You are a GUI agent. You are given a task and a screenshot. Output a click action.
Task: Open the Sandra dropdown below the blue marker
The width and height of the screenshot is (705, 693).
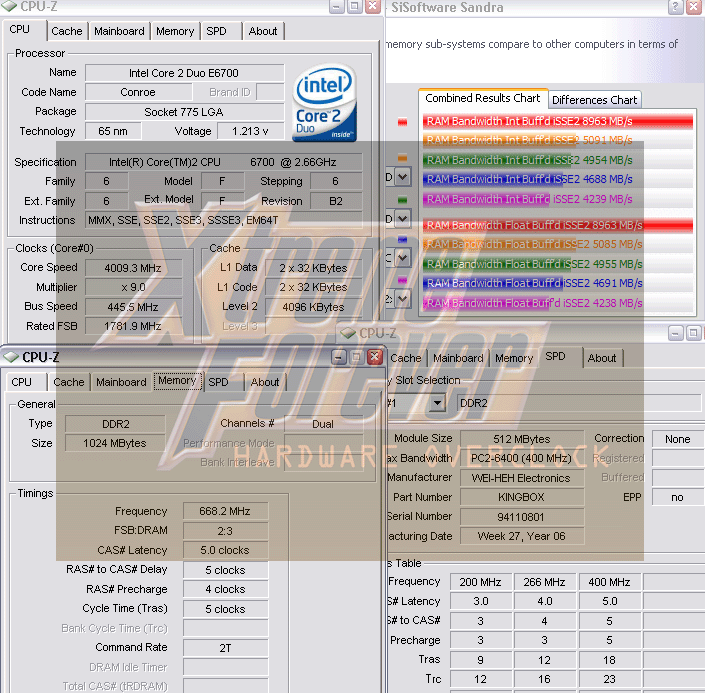pyautogui.click(x=403, y=258)
